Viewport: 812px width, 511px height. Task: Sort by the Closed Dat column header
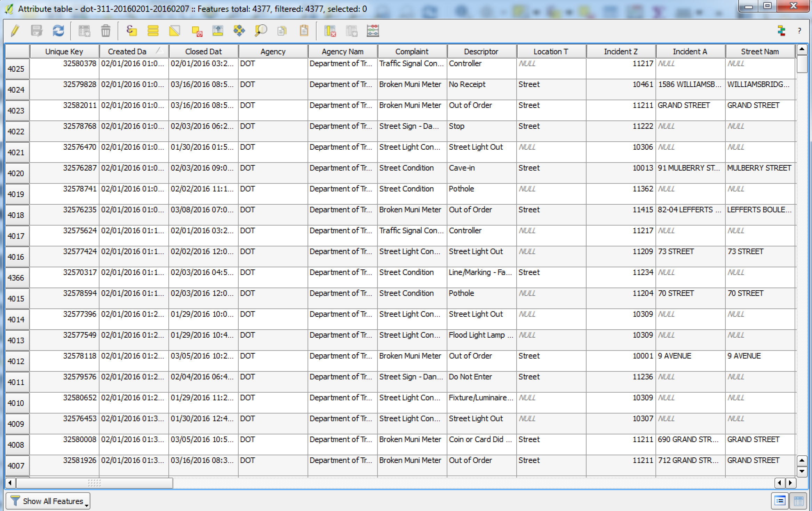tap(204, 52)
